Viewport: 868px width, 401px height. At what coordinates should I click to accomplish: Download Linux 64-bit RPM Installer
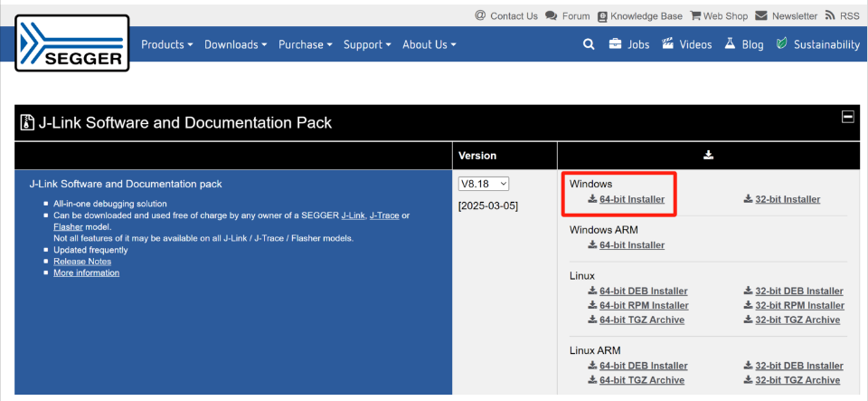coord(644,306)
